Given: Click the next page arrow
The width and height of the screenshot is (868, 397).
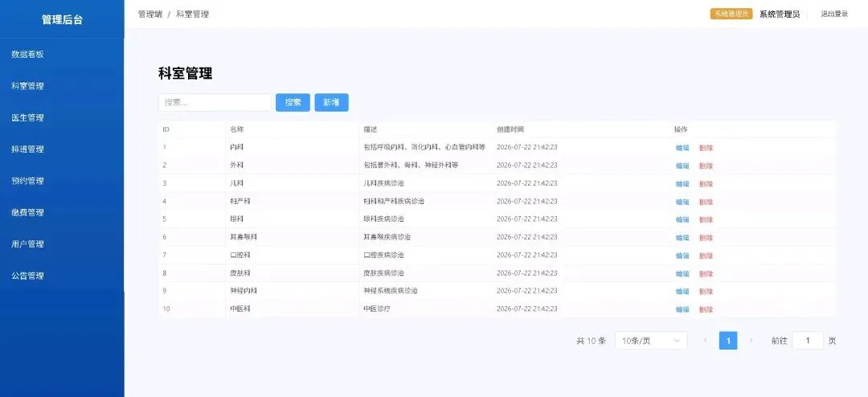Looking at the screenshot, I should [x=751, y=341].
